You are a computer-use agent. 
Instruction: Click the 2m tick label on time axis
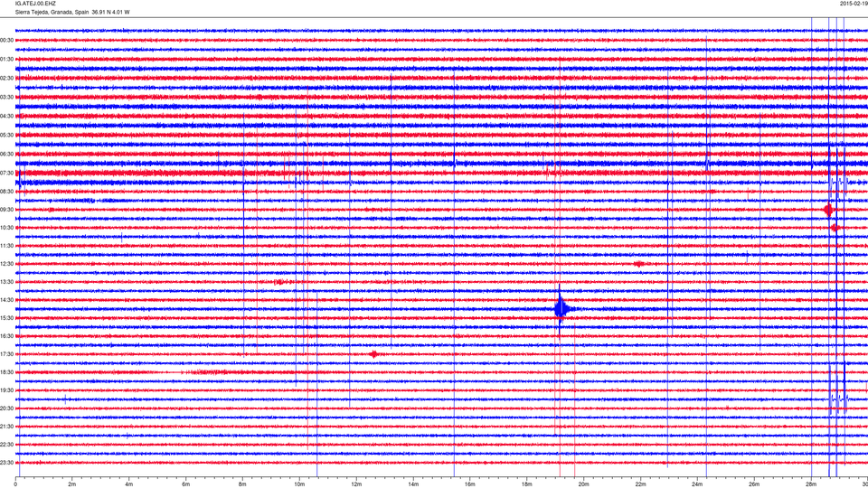pos(72,484)
